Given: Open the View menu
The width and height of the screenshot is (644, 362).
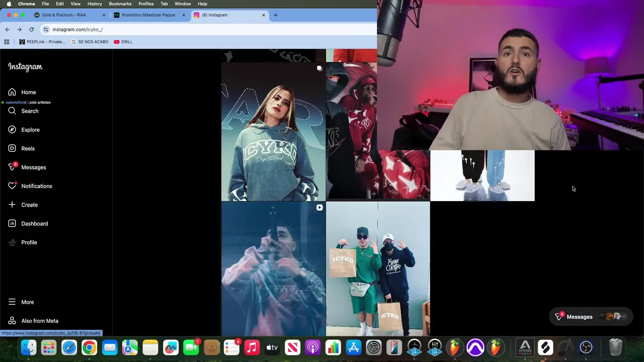Looking at the screenshot, I should [75, 4].
